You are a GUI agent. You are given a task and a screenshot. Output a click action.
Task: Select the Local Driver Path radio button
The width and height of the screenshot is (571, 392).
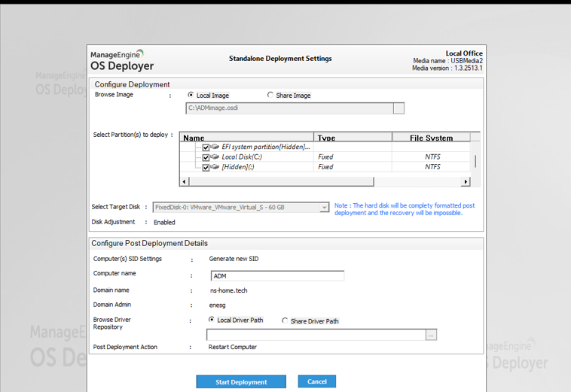click(x=211, y=320)
